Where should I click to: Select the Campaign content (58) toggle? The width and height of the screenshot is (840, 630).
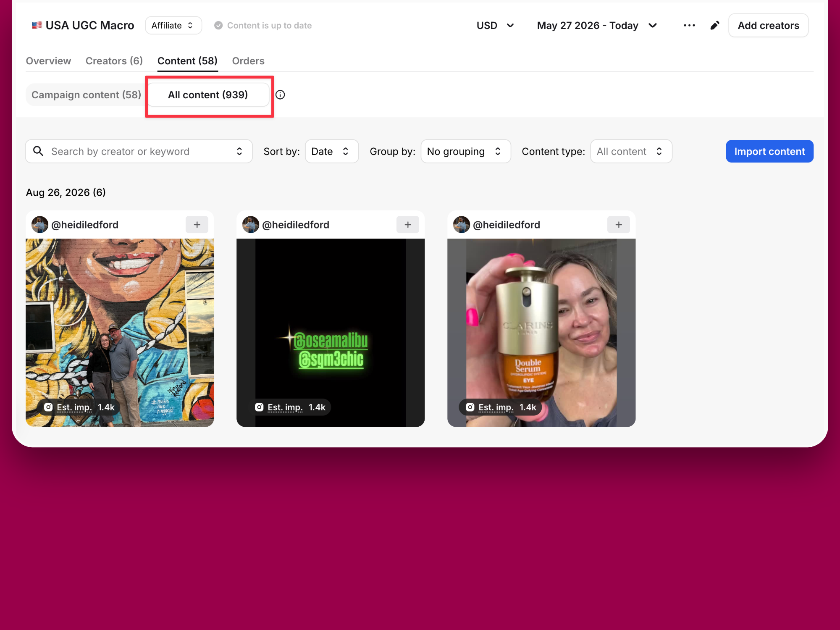tap(86, 95)
